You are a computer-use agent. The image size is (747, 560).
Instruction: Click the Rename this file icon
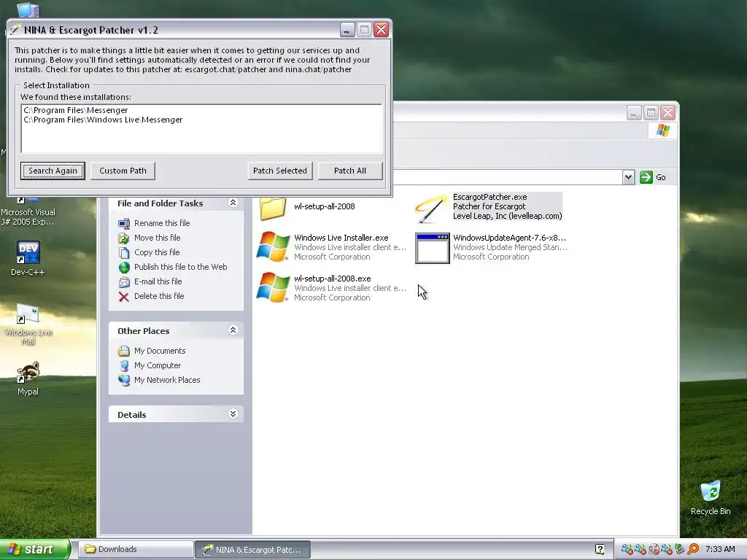click(x=124, y=223)
